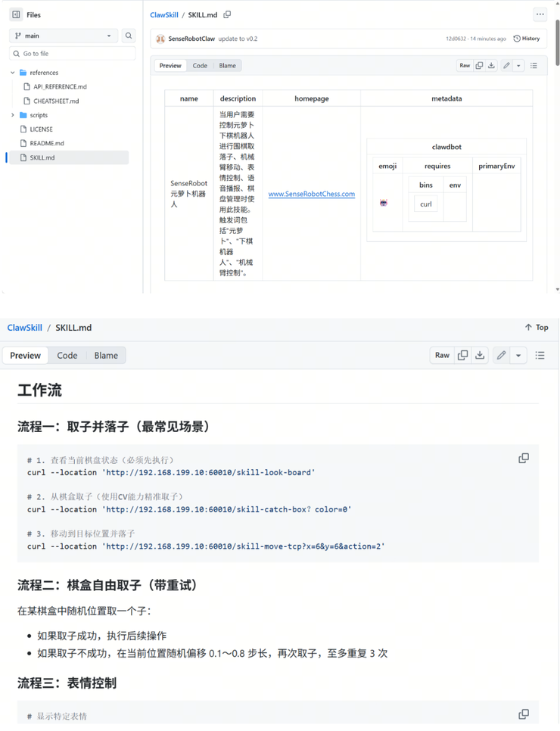560x731 pixels.
Task: Click the search magnifier beside the branch selector
Action: 129,36
